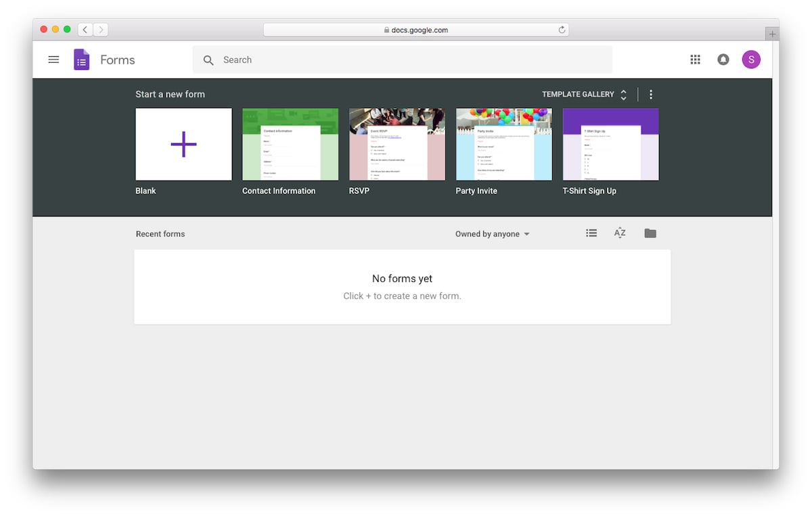The height and width of the screenshot is (516, 812).
Task: Click the search magnifier icon
Action: [208, 60]
